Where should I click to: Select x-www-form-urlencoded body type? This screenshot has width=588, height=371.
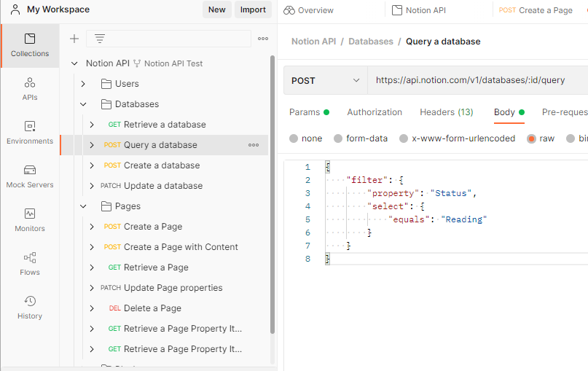tap(404, 138)
